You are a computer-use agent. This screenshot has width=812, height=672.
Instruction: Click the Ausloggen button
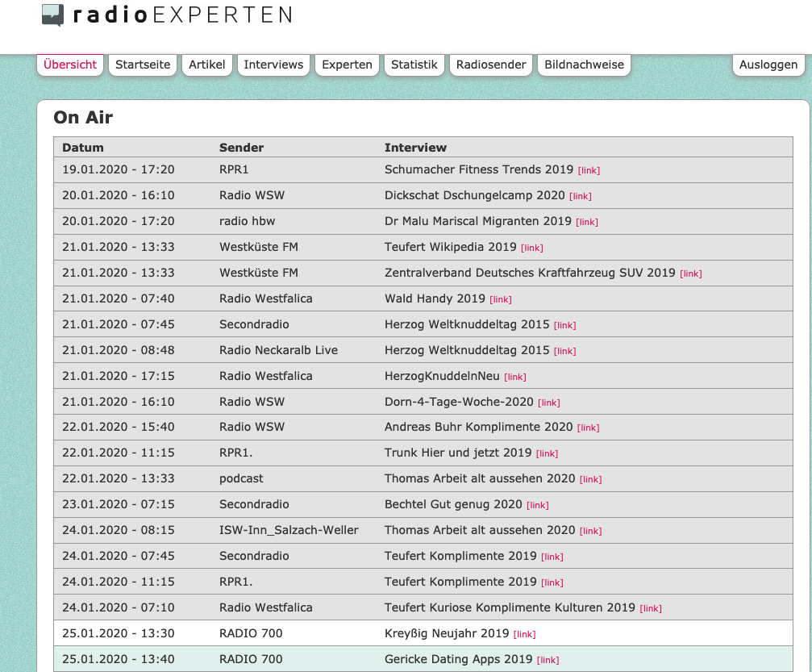tap(768, 65)
